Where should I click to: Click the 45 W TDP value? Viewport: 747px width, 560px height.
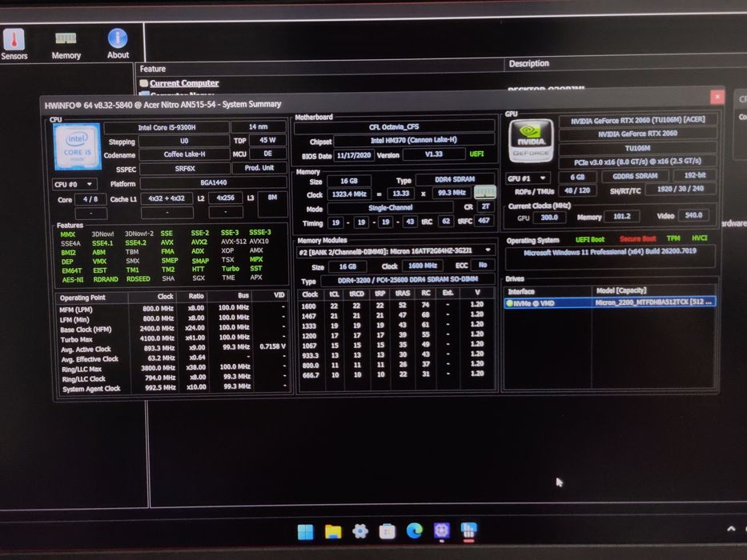[267, 140]
